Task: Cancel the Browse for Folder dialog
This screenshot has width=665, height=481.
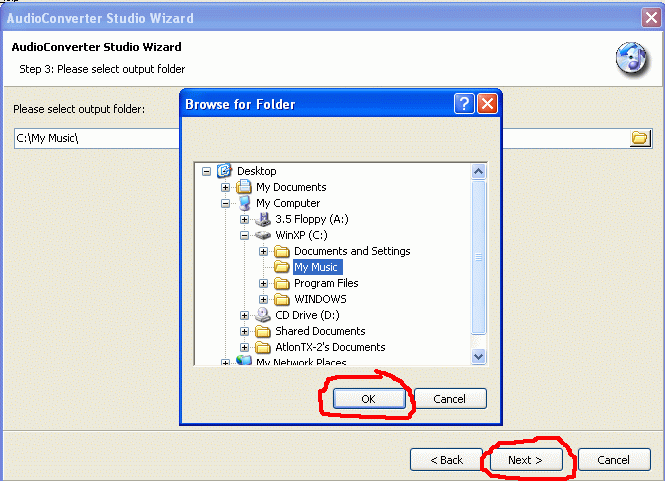Action: 450,399
